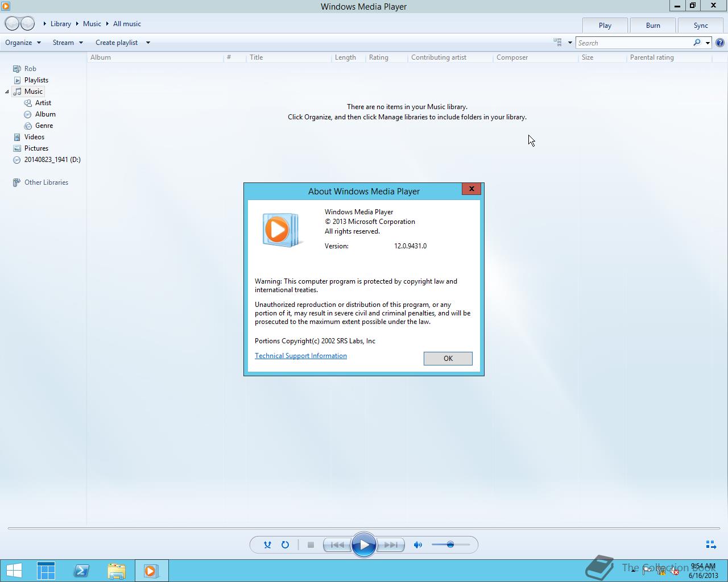Sort by the Album column
728x582 pixels.
click(x=155, y=57)
